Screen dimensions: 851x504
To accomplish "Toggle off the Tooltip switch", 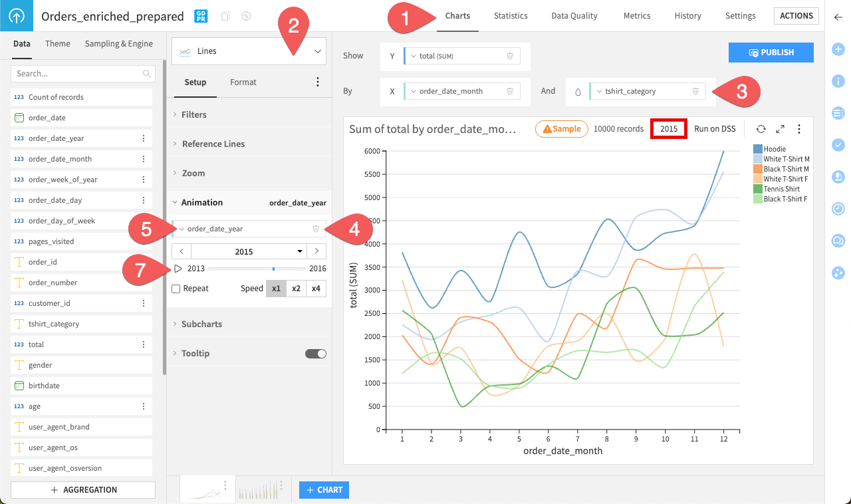I will [x=316, y=353].
